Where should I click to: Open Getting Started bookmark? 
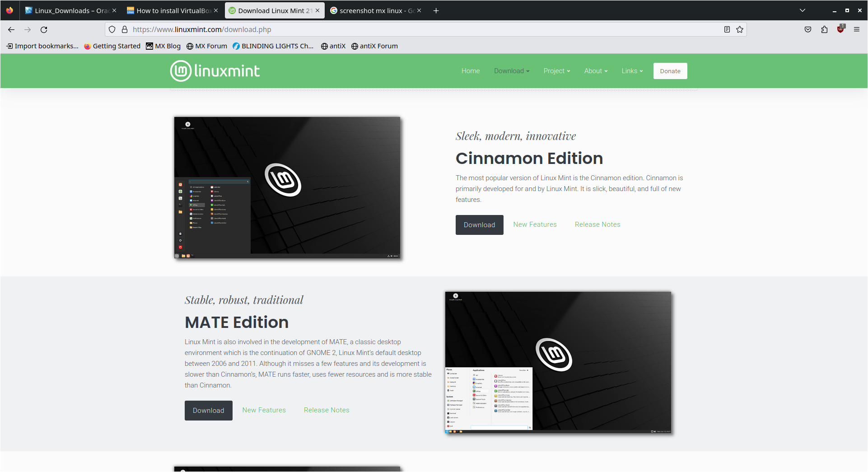pos(112,46)
